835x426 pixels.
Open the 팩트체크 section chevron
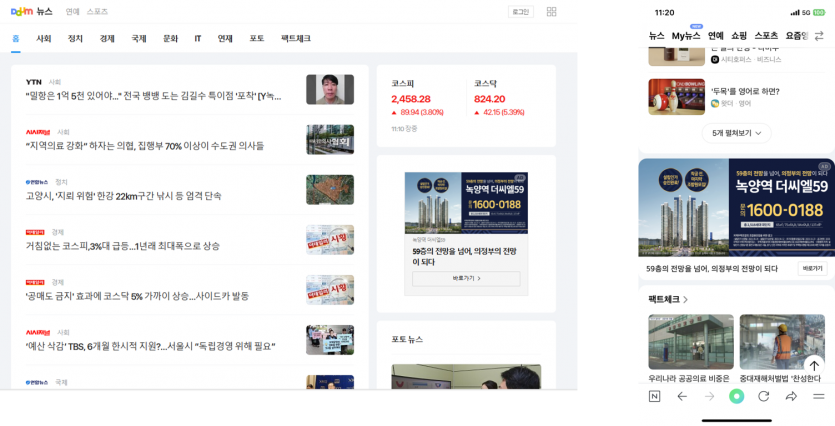[686, 299]
